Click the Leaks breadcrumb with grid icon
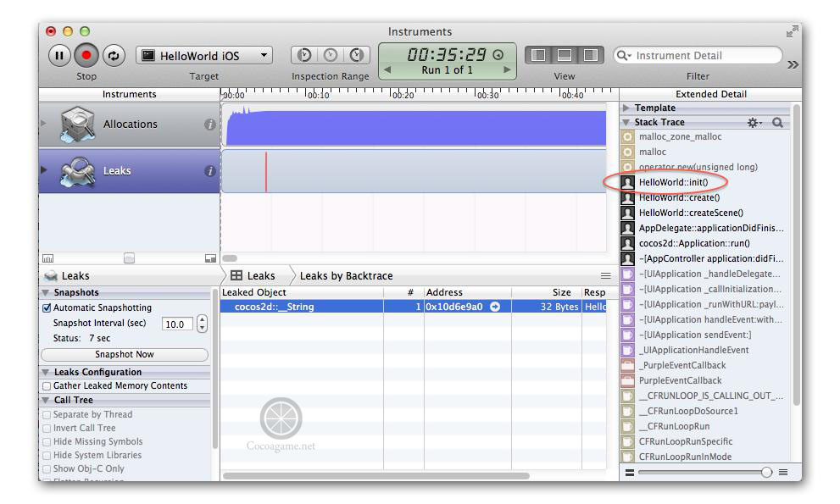This screenshot has width=840, height=504. pos(253,275)
